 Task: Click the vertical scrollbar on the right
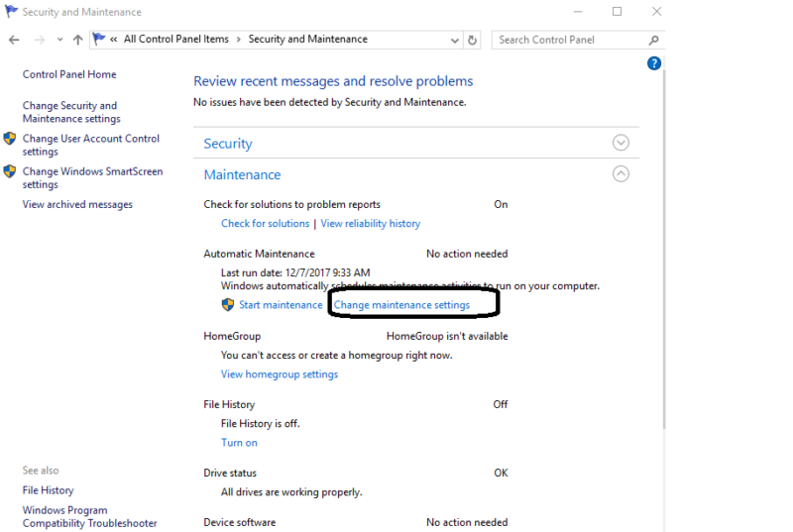(664, 297)
